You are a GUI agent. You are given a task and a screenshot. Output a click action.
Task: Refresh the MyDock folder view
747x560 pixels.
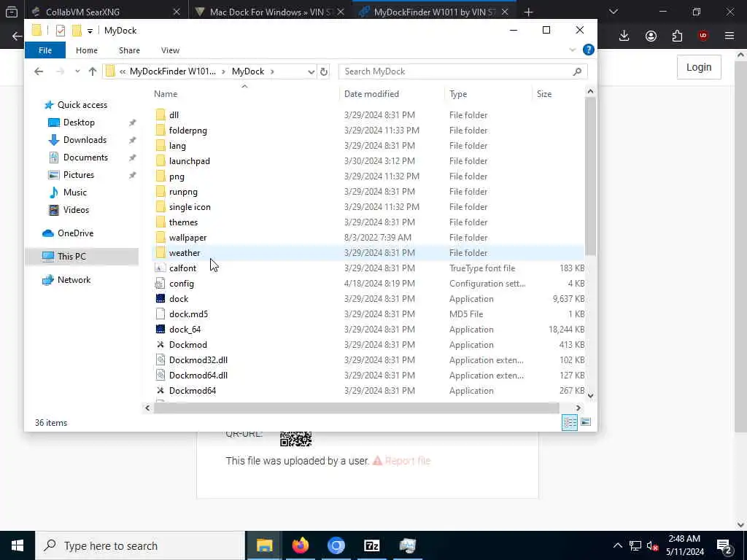[x=324, y=71]
